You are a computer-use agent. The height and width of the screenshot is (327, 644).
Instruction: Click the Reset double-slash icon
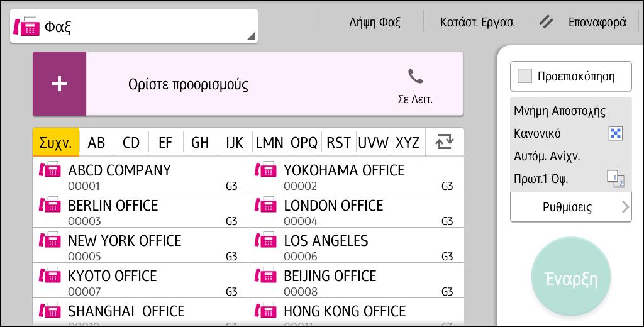(x=547, y=22)
